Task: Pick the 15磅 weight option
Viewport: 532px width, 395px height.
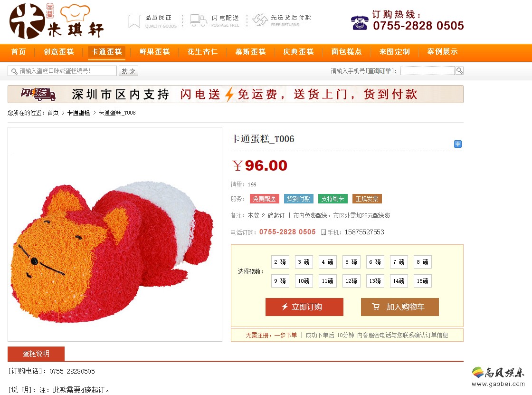Action: pyautogui.click(x=422, y=281)
